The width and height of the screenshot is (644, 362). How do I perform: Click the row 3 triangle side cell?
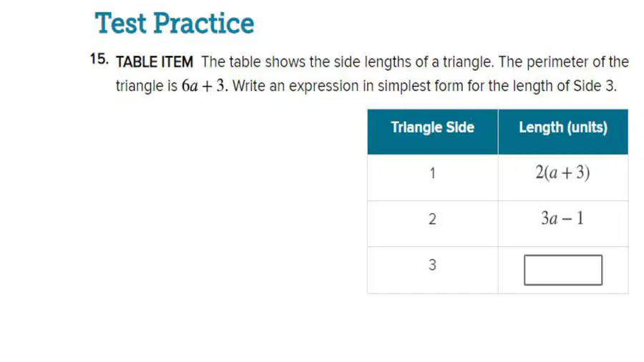[x=432, y=270]
